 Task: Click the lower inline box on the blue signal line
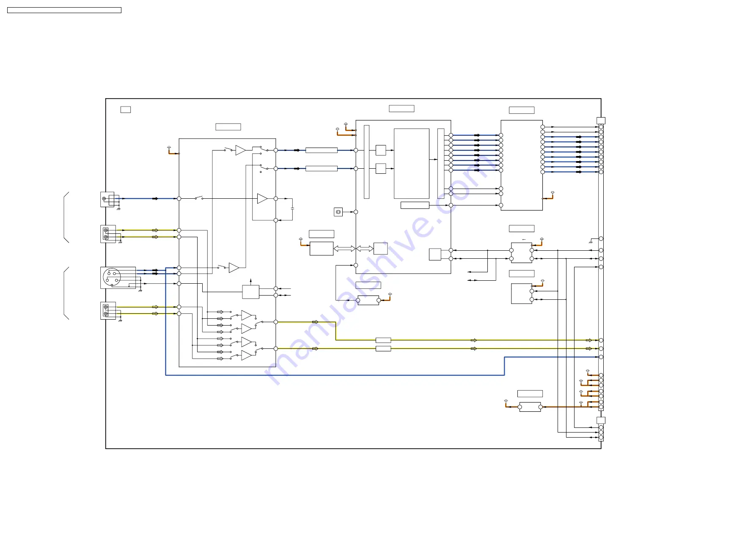(322, 168)
